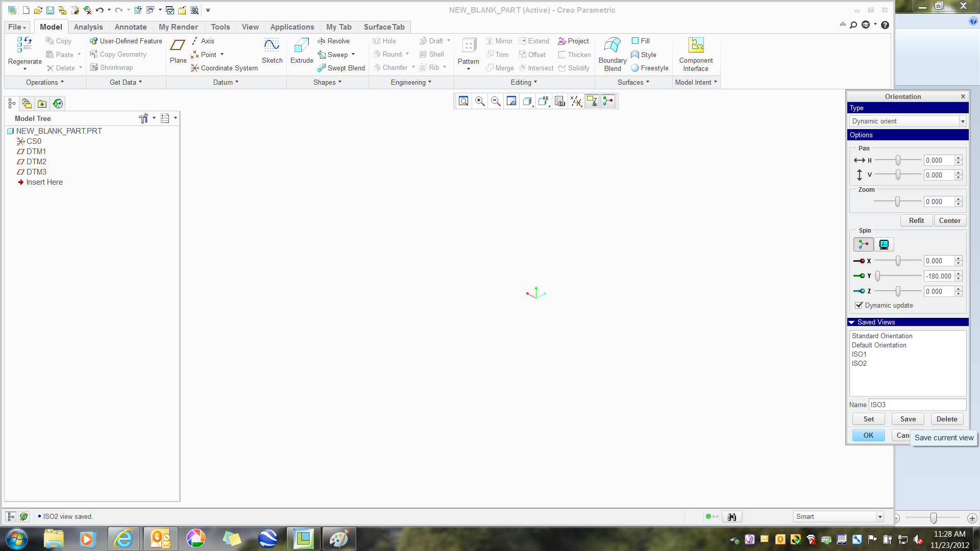980x551 pixels.
Task: Open Model Tree Settings hammer-and-wrench icon
Action: tap(143, 118)
